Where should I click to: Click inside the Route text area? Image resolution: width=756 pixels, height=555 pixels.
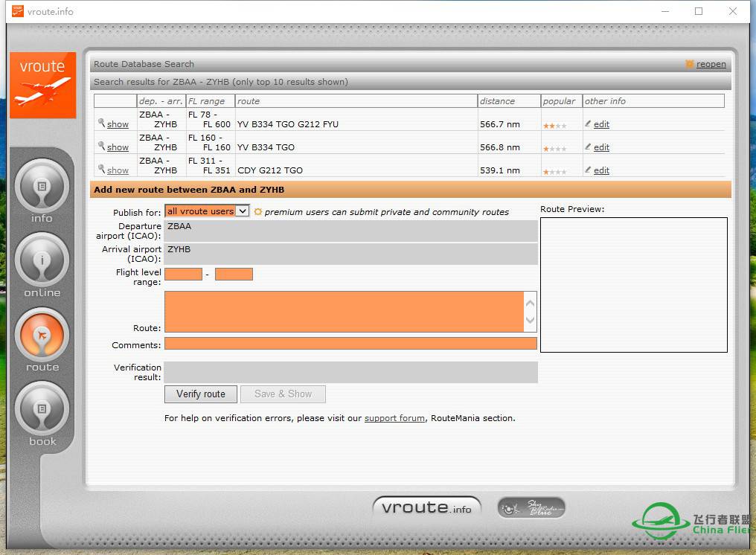tap(345, 312)
